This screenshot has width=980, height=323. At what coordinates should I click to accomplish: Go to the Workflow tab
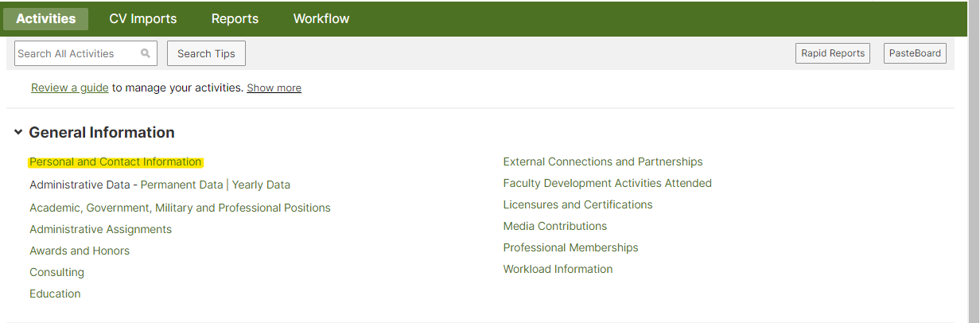click(x=321, y=18)
